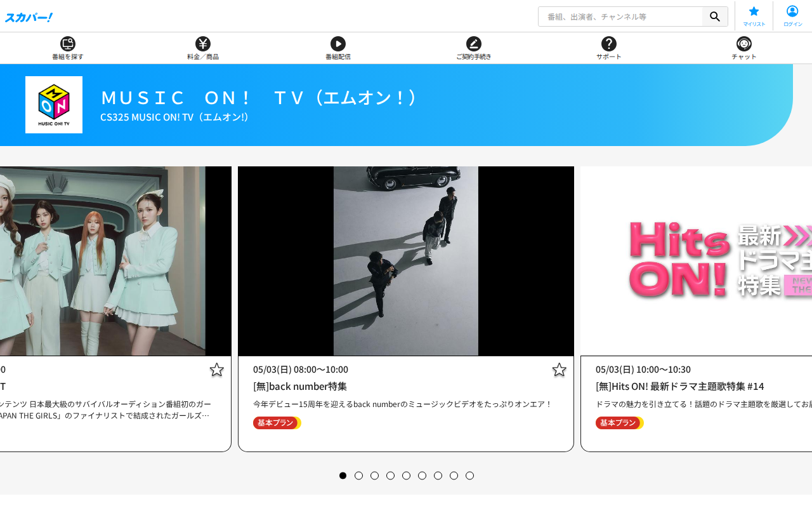Viewport: 812px width, 508px height.
Task: Select the sixth carousel slide dot
Action: pyautogui.click(x=422, y=476)
